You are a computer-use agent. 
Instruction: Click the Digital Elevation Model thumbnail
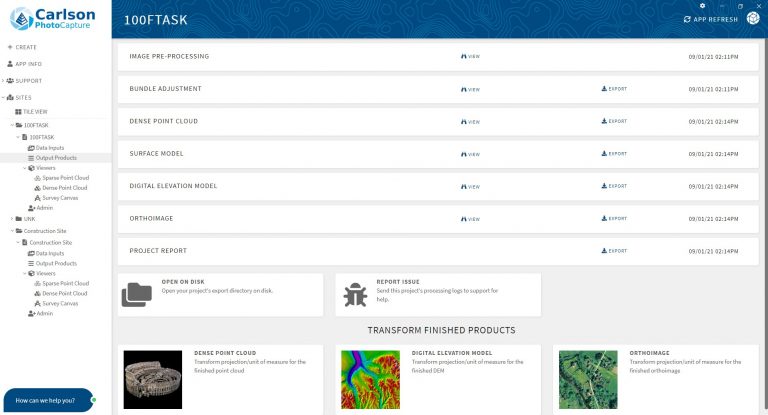click(370, 380)
